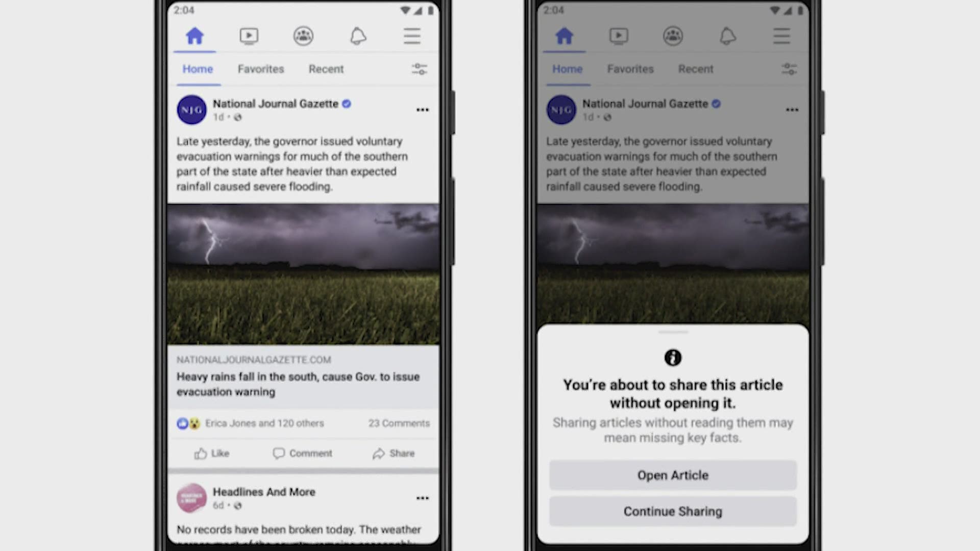Viewport: 980px width, 551px height.
Task: Tap the three-dot options menu on NJG post
Action: (422, 110)
